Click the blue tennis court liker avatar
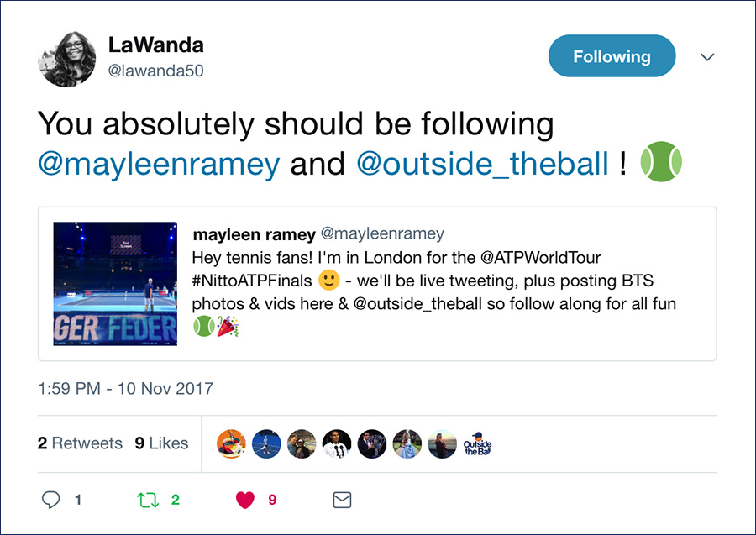 [x=266, y=444]
